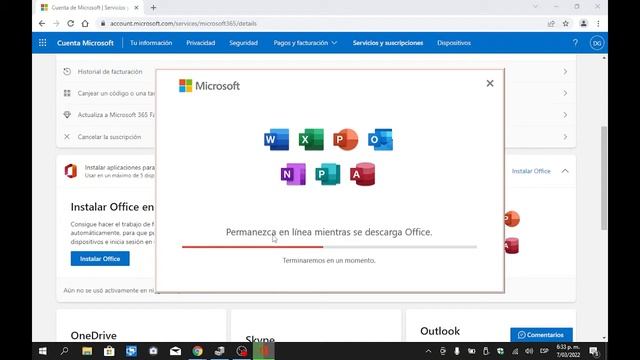Click the download progress bar
Screen dimensions: 640x360
(x=329, y=247)
